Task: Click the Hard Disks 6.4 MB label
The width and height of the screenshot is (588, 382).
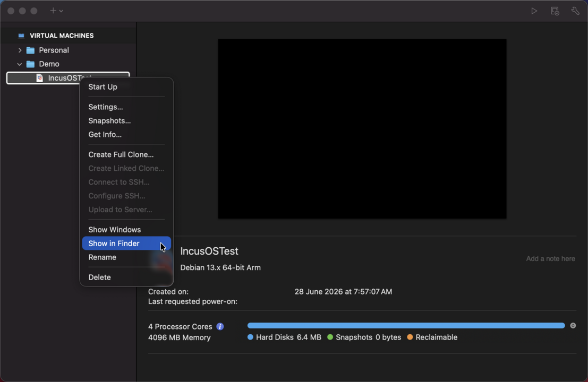Action: [288, 337]
